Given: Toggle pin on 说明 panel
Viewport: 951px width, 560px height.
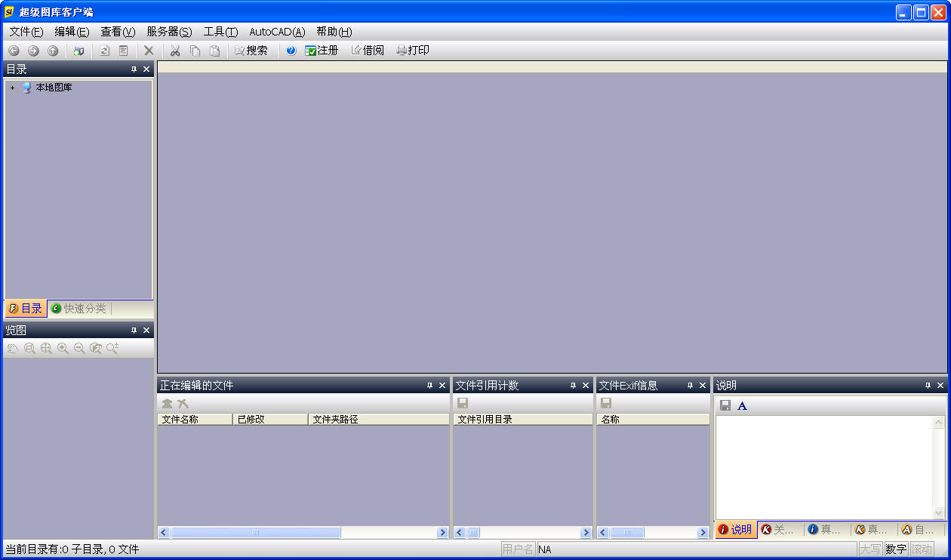Looking at the screenshot, I should pyautogui.click(x=928, y=386).
